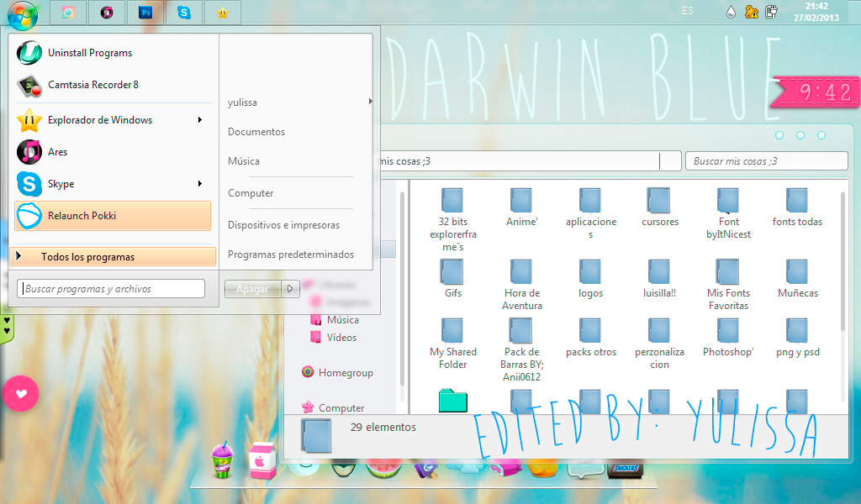The height and width of the screenshot is (504, 861).
Task: Open Programas predeterminados
Action: 291,255
